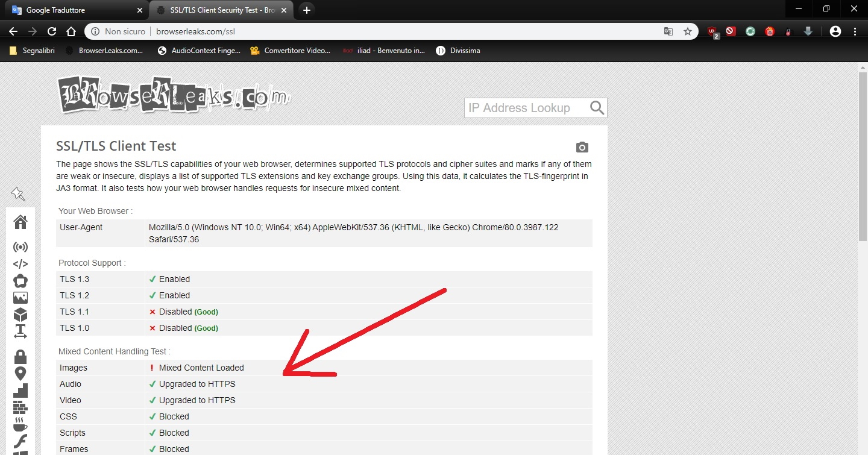Click the Mixed Content Loaded status
Image resolution: width=868 pixels, height=455 pixels.
(x=201, y=368)
